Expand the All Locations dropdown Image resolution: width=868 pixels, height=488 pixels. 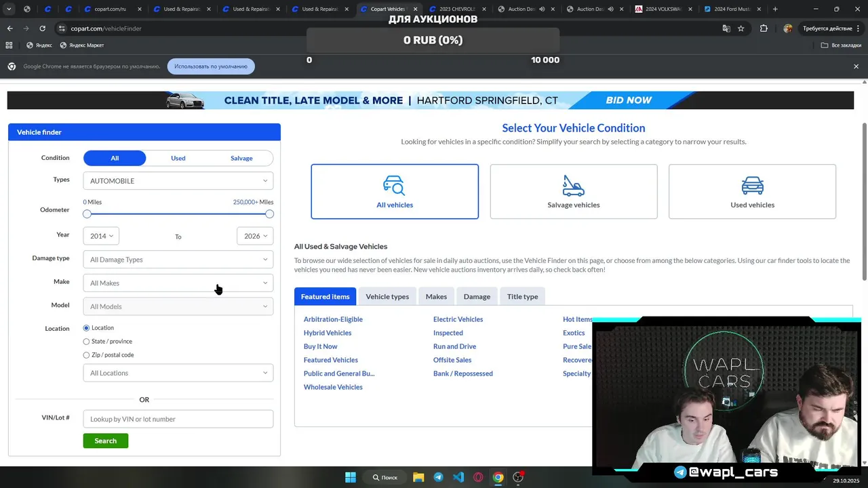178,373
